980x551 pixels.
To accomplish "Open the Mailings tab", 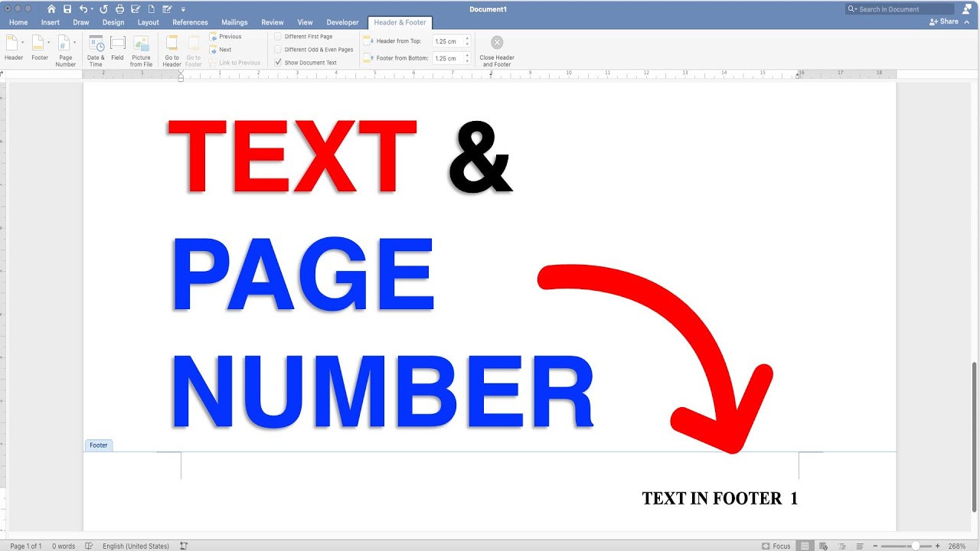I will coord(234,22).
